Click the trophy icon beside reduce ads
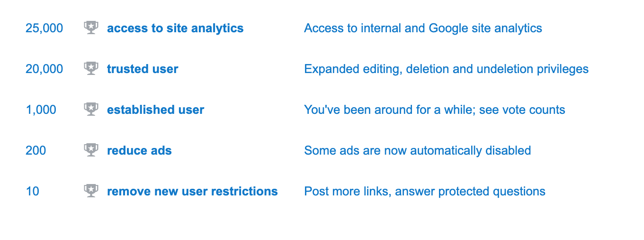 [91, 150]
